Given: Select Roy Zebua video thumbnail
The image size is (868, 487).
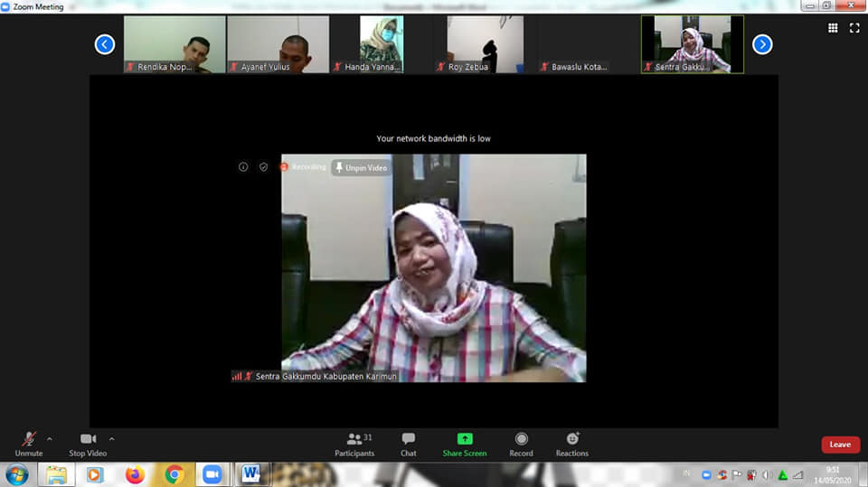Looking at the screenshot, I should 485,44.
